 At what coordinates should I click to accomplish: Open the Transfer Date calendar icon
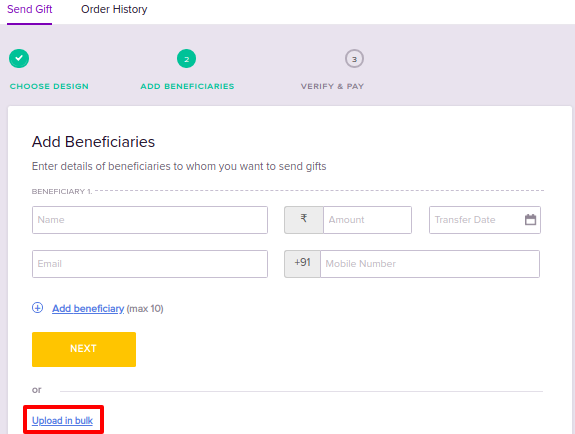[530, 219]
